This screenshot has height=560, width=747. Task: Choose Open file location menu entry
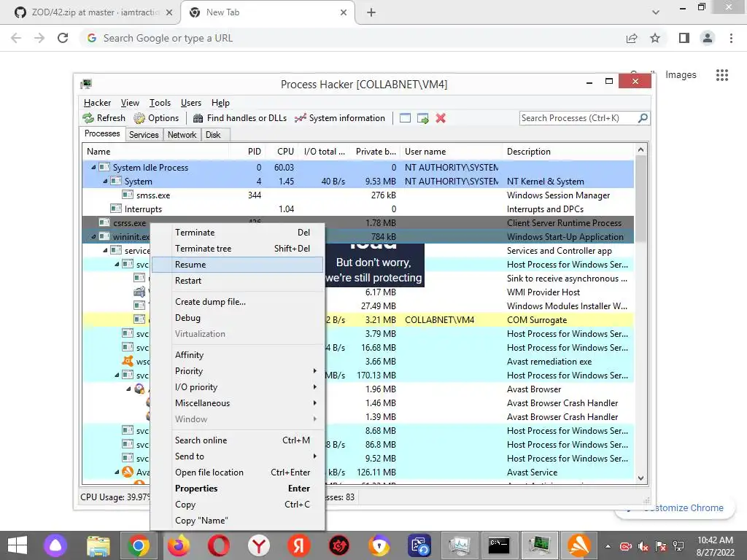(x=237, y=472)
